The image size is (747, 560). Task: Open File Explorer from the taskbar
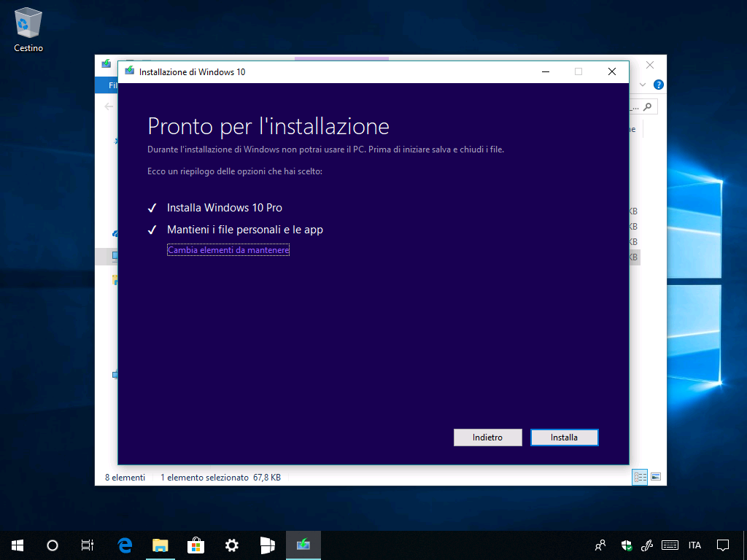click(160, 545)
